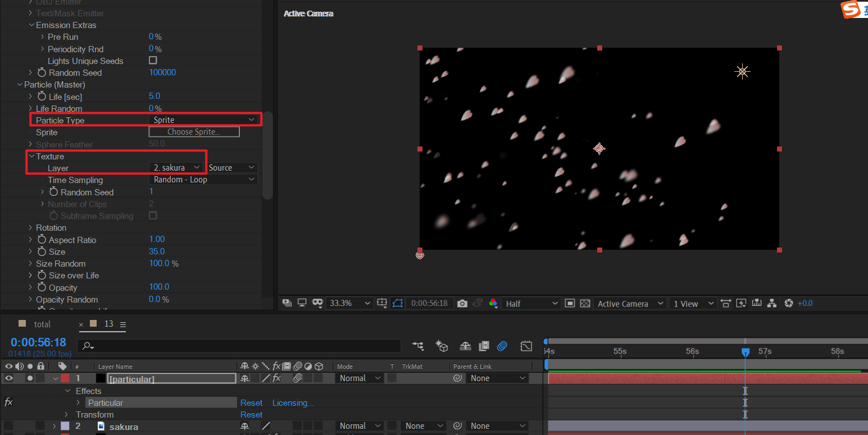Enable Lights Unique Seeds checkbox
The image size is (868, 435).
point(153,60)
